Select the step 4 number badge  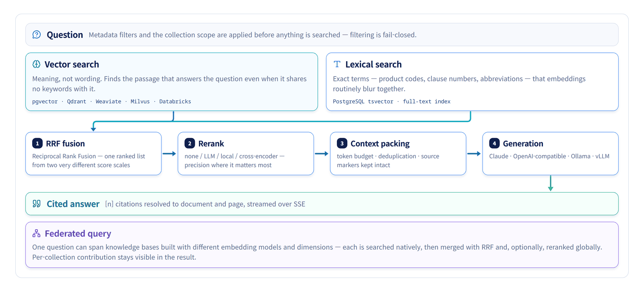(x=494, y=143)
